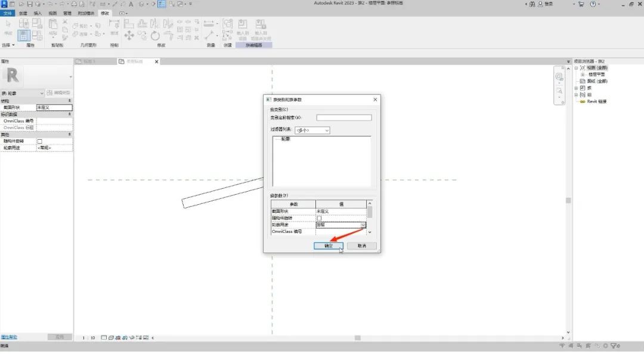The width and height of the screenshot is (644, 363).
Task: Click the Rotate tool icon in the ribbon
Action: 155,36
